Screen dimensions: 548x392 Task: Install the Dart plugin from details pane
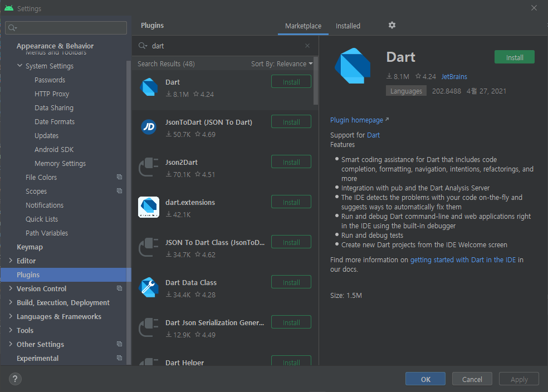pyautogui.click(x=514, y=57)
